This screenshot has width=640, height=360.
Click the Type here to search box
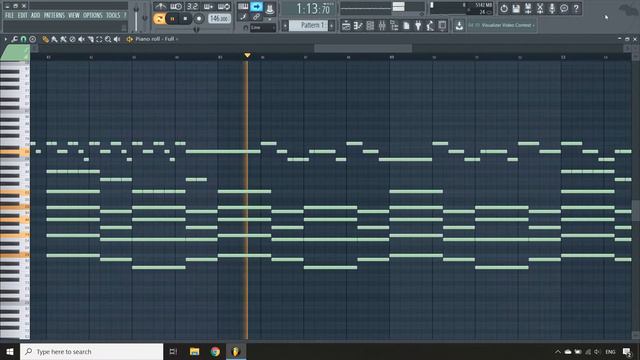click(91, 351)
